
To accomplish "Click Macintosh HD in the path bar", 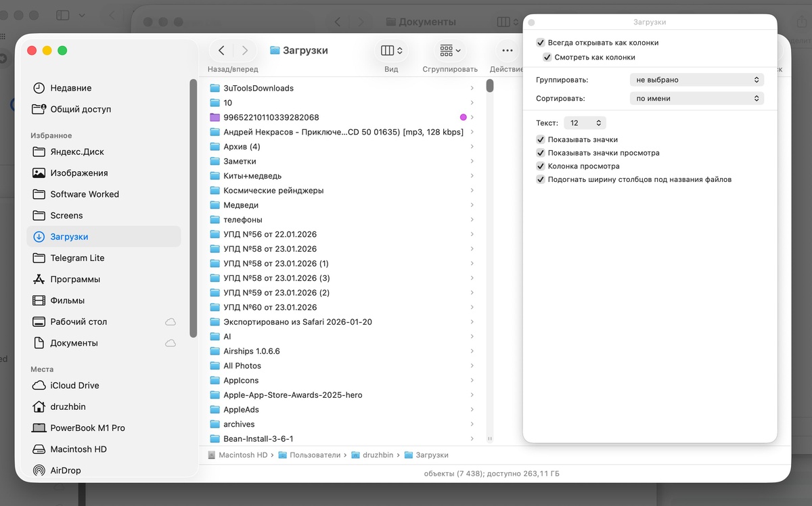I will coord(238,455).
